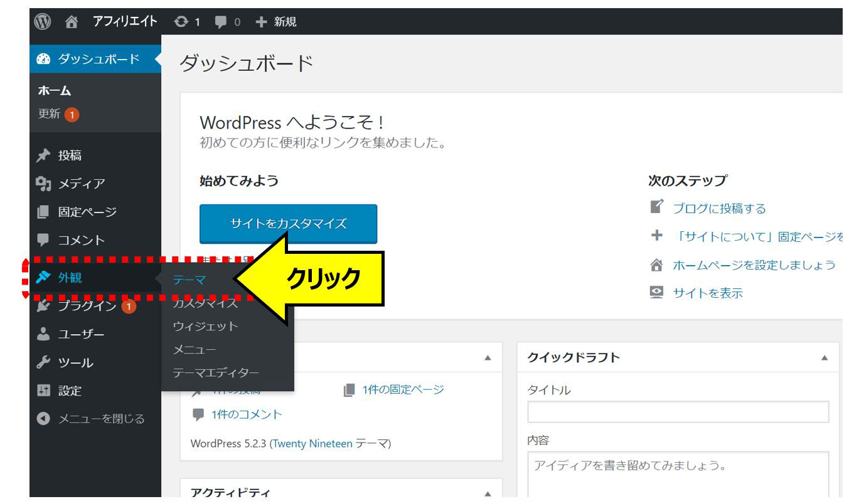The width and height of the screenshot is (859, 504).
Task: Click the settings sliders icon next to 設定
Action: [x=43, y=391]
